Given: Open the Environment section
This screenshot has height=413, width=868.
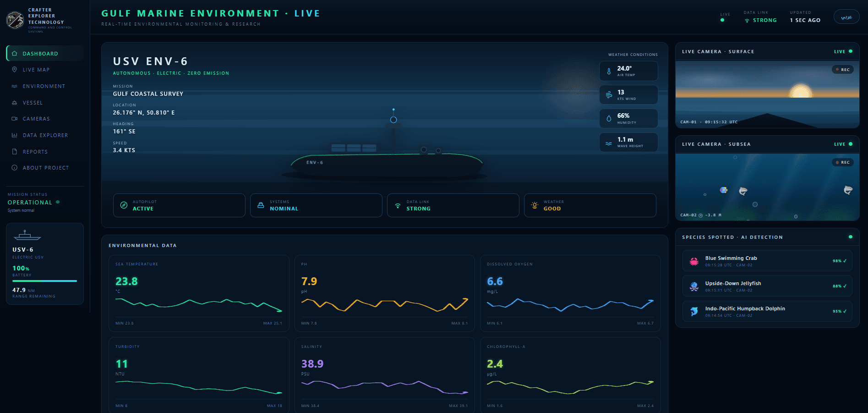Looking at the screenshot, I should [45, 86].
